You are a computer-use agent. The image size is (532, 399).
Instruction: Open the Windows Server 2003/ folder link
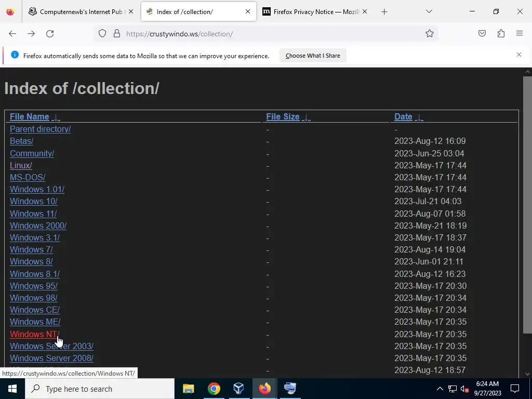coord(51,346)
